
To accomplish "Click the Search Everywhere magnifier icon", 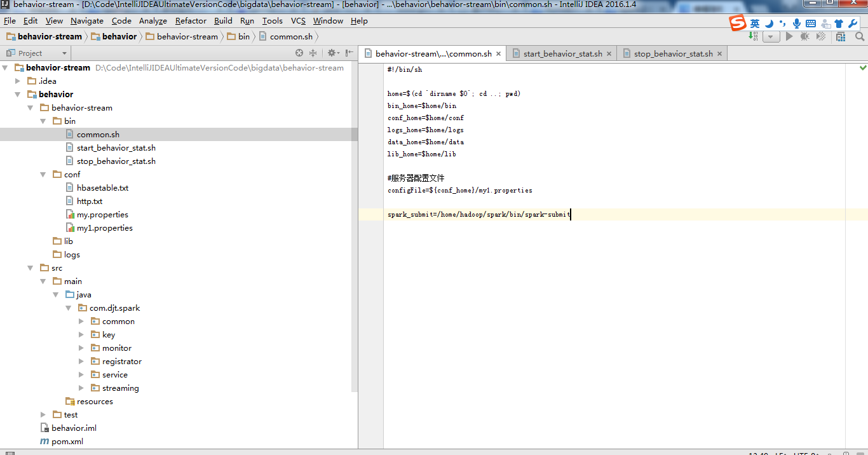I will pos(860,37).
